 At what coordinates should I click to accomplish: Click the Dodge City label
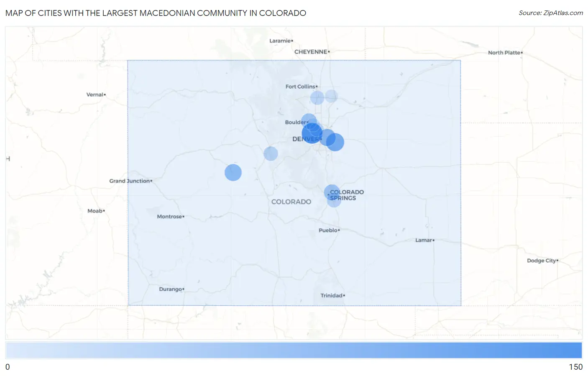[542, 261]
